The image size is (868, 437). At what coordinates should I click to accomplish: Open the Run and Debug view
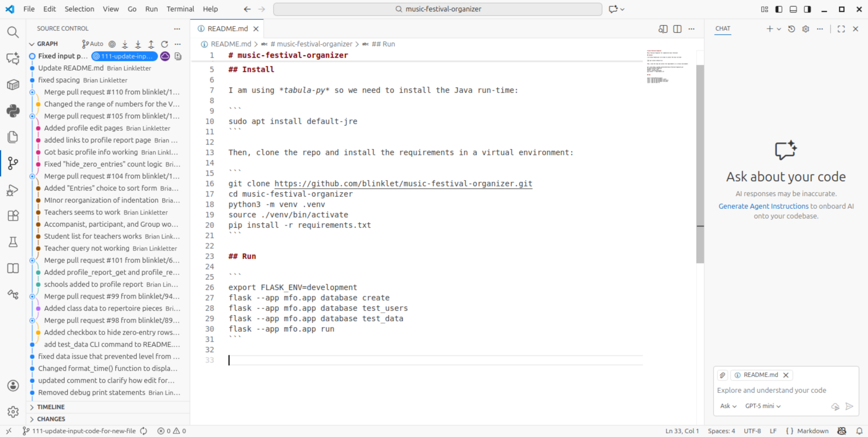coord(13,190)
